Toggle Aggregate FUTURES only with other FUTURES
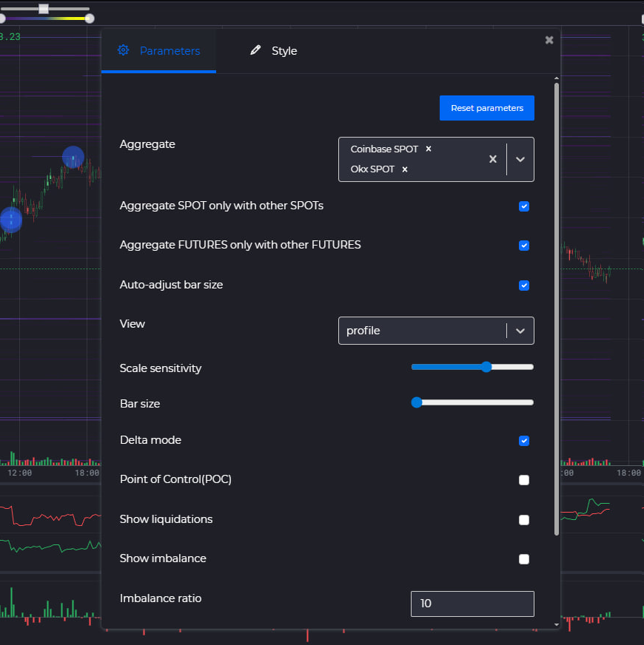644x645 pixels. coord(524,246)
